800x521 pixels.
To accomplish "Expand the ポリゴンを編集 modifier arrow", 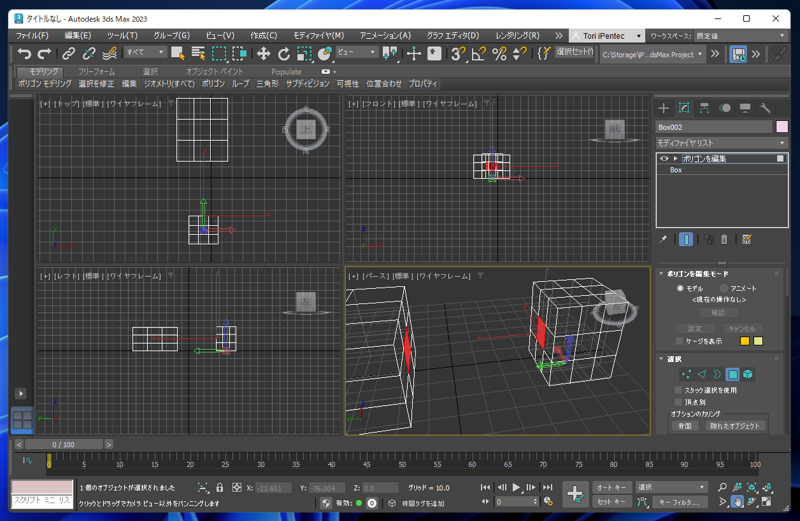I will pyautogui.click(x=676, y=159).
